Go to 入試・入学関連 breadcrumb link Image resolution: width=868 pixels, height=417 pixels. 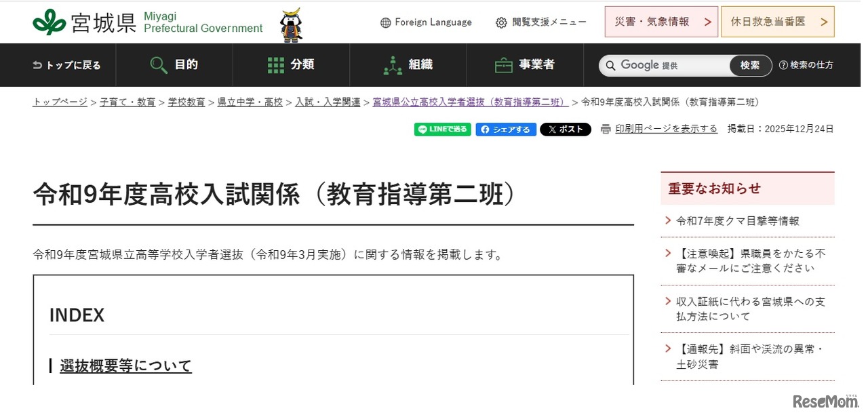pyautogui.click(x=328, y=102)
